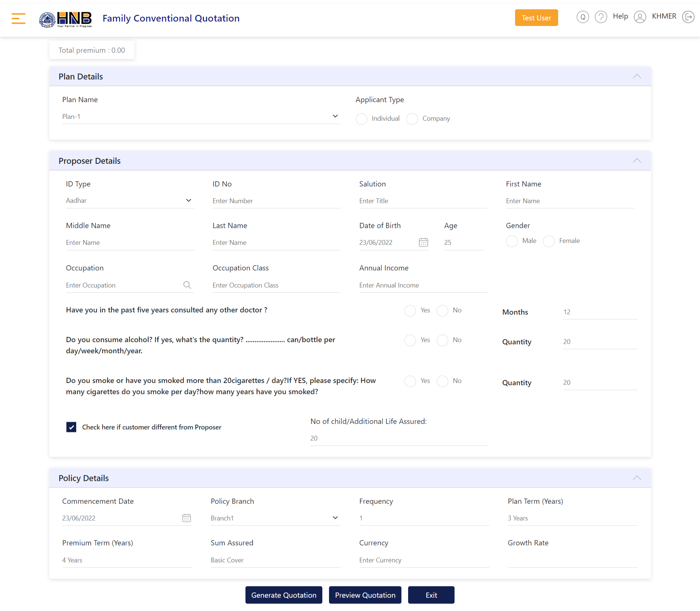The image size is (700, 611).
Task: Choose Yes for alcohol consumption question
Action: tap(410, 340)
